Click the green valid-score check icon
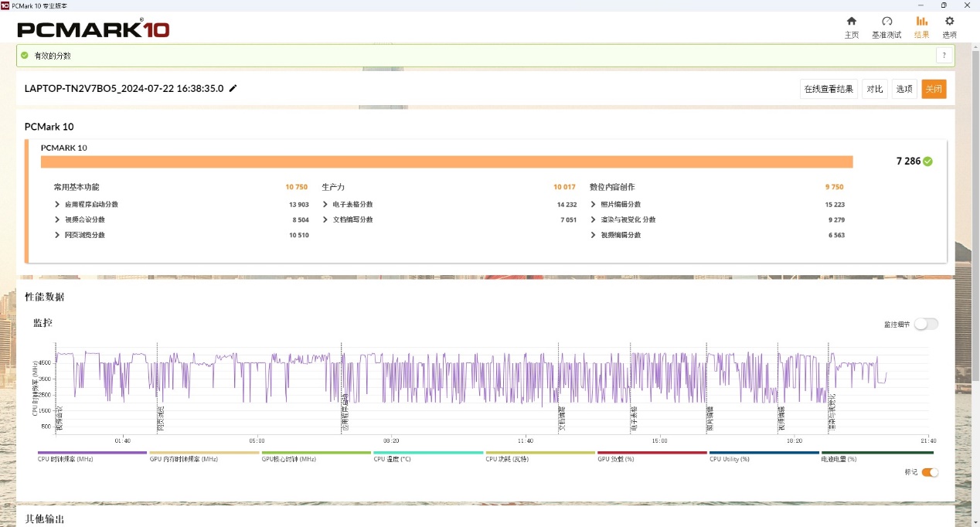 [25, 56]
